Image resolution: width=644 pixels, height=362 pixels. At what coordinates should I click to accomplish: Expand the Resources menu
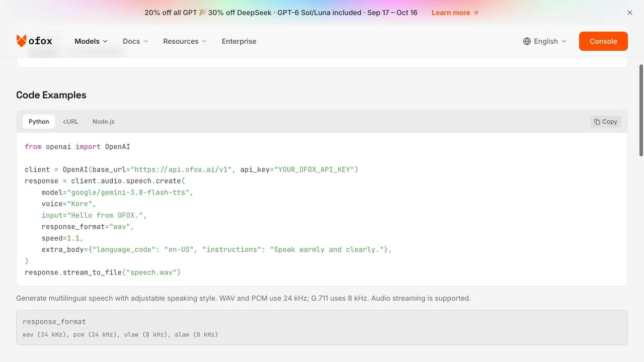(185, 41)
